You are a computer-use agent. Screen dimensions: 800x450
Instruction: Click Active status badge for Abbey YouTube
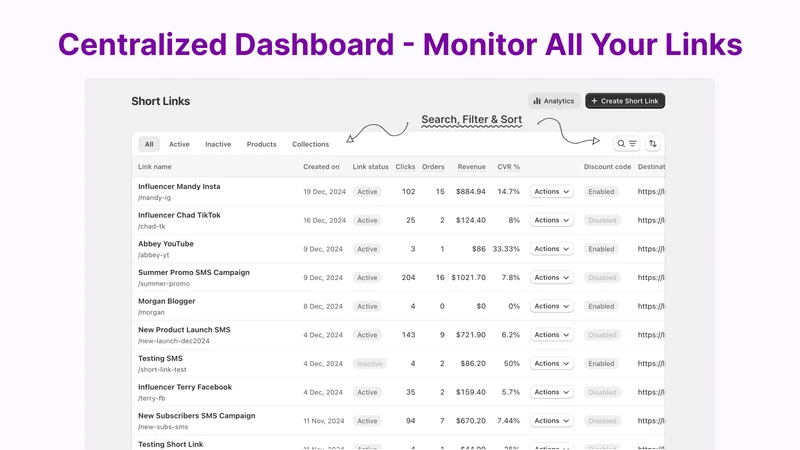pyautogui.click(x=367, y=249)
